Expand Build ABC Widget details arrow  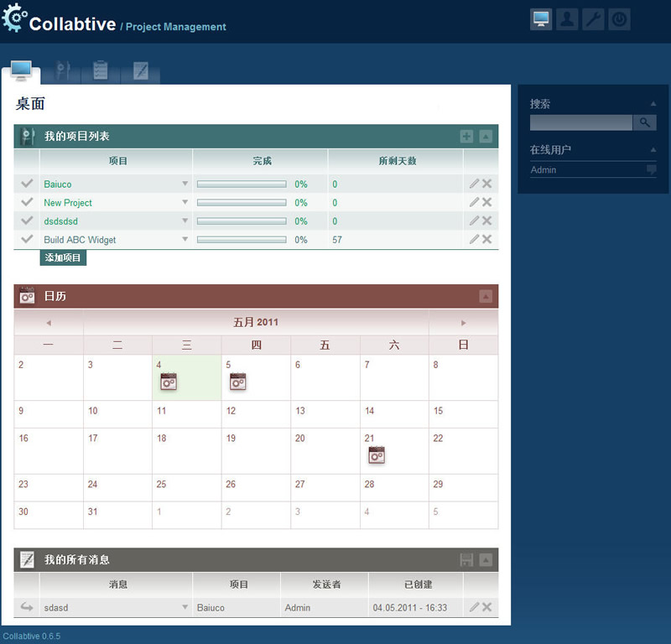coord(185,239)
